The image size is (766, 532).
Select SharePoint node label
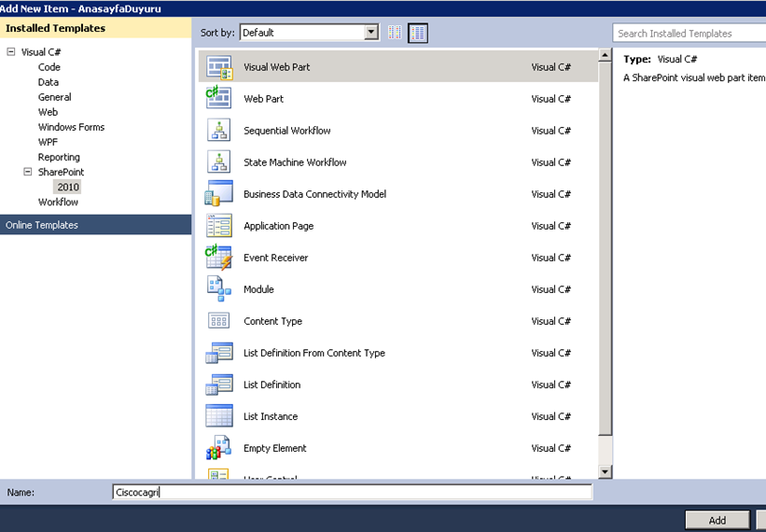[61, 172]
